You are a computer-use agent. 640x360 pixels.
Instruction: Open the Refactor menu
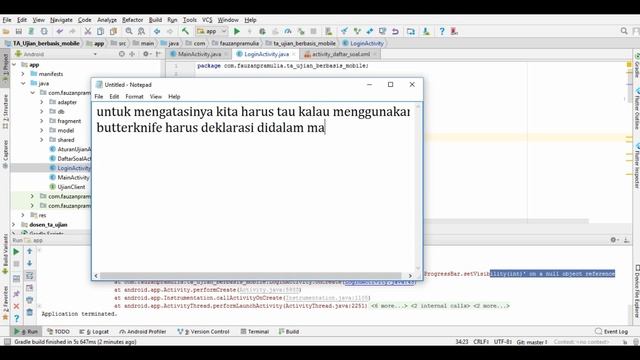(133, 20)
